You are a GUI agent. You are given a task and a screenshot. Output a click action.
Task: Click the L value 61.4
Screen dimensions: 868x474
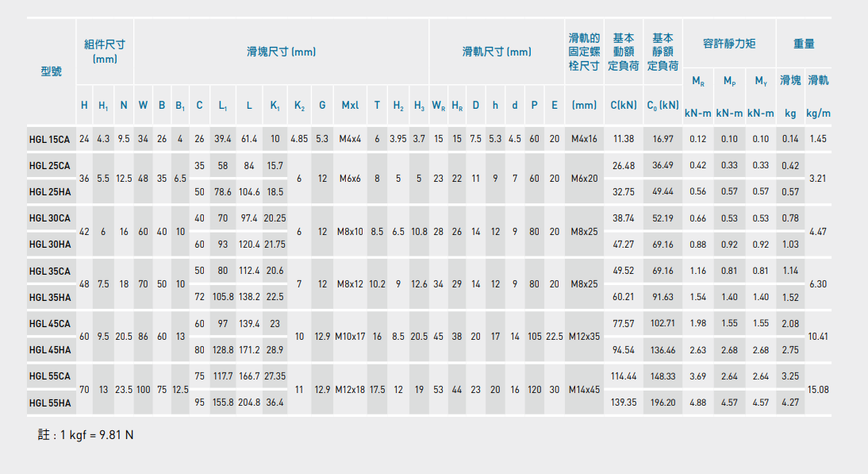click(249, 139)
